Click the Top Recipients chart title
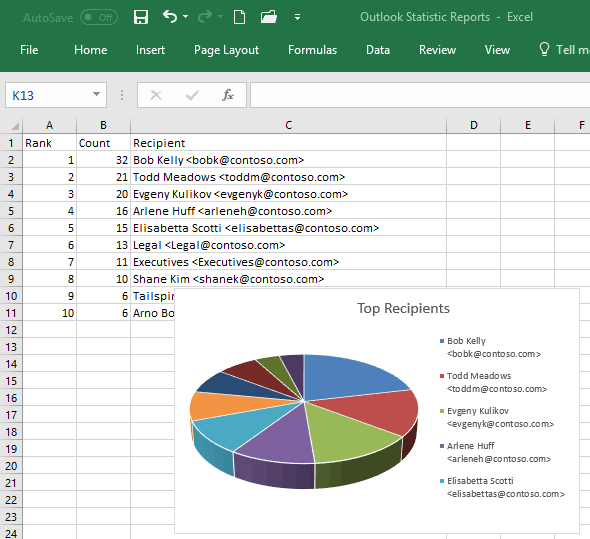 pos(403,308)
